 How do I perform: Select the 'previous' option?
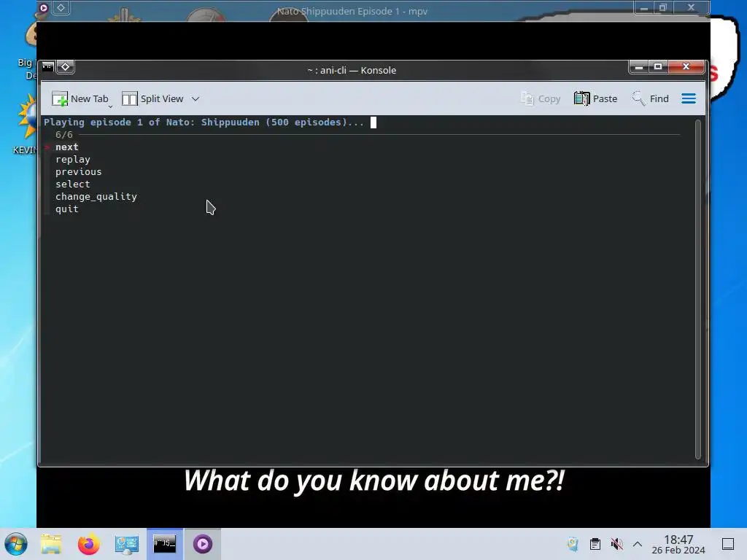[x=79, y=172]
